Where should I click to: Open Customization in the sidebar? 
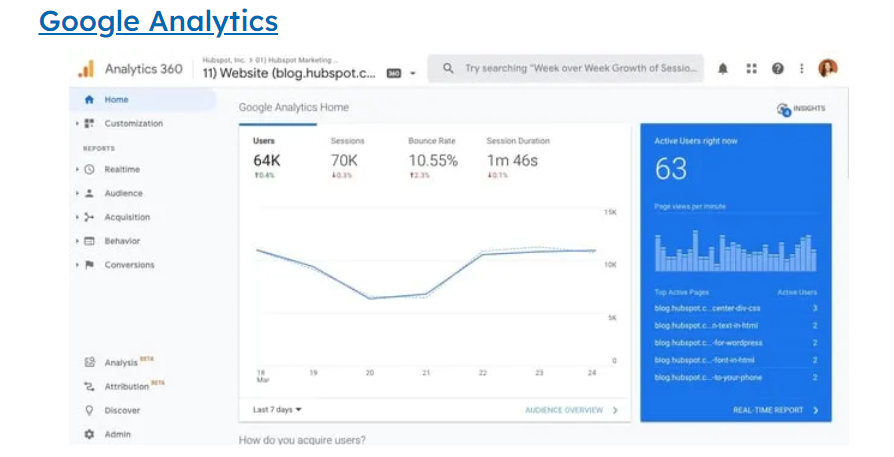133,124
